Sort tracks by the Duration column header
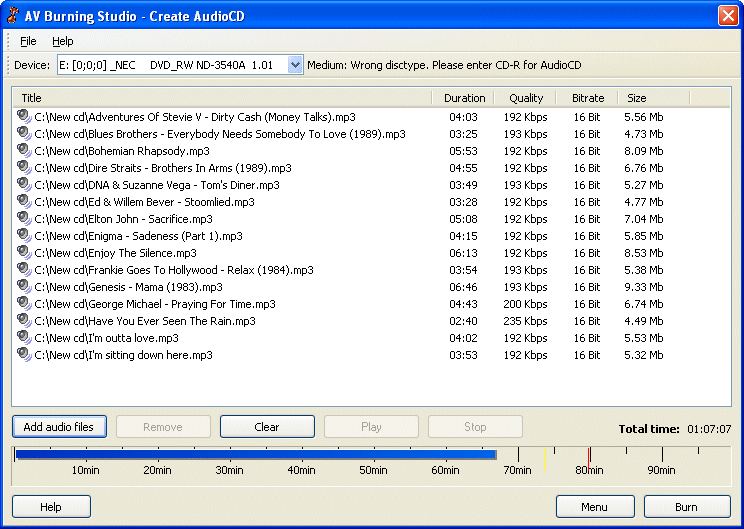This screenshot has width=744, height=529. pos(464,98)
